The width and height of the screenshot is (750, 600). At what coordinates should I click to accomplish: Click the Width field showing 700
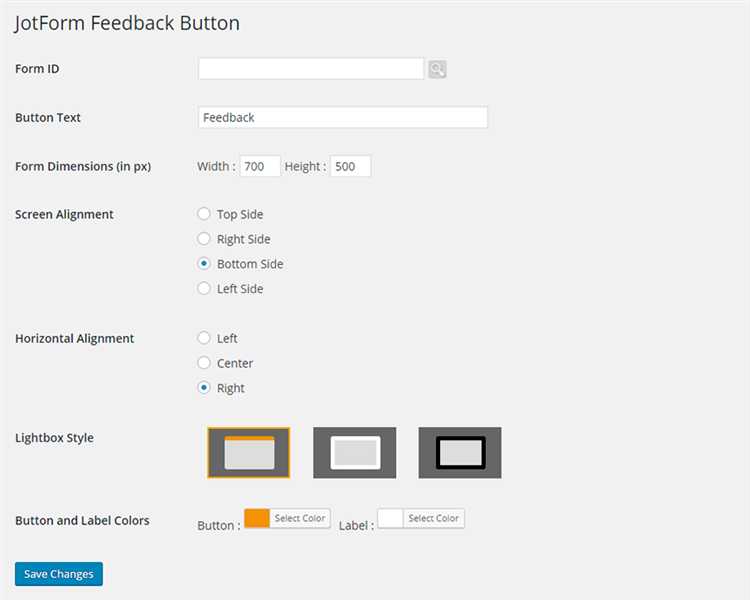[260, 166]
